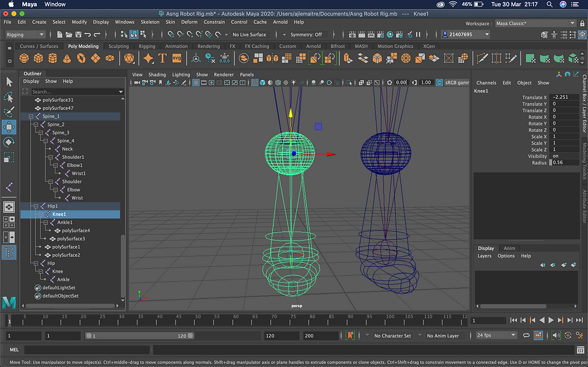This screenshot has width=588, height=367.
Task: Click the Platonic solid shelf icon
Action: click(x=129, y=58)
